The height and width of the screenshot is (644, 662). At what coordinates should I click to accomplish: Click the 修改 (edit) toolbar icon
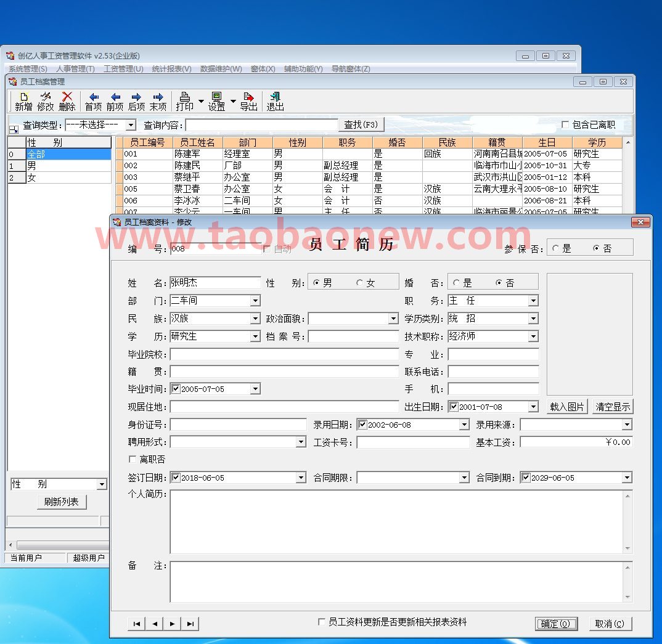point(45,102)
